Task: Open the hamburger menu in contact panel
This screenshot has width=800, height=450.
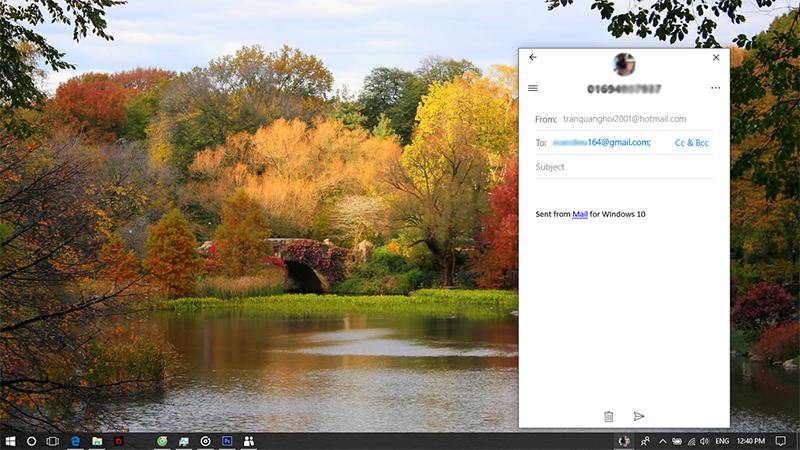Action: pyautogui.click(x=533, y=88)
